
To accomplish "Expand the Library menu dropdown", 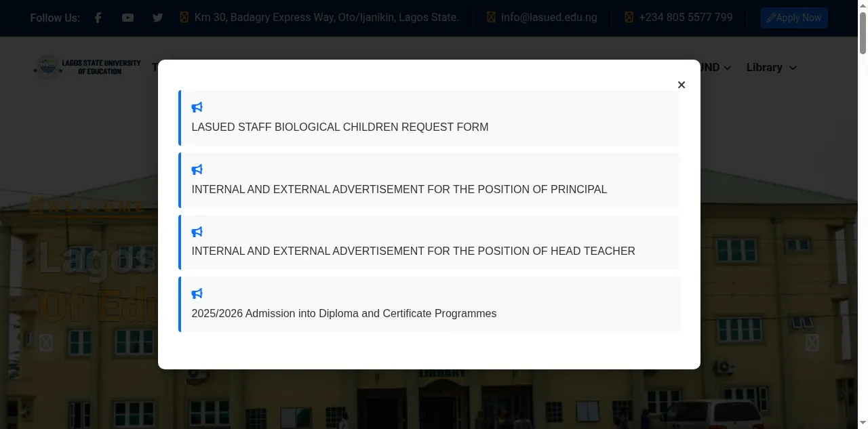I will tap(772, 67).
